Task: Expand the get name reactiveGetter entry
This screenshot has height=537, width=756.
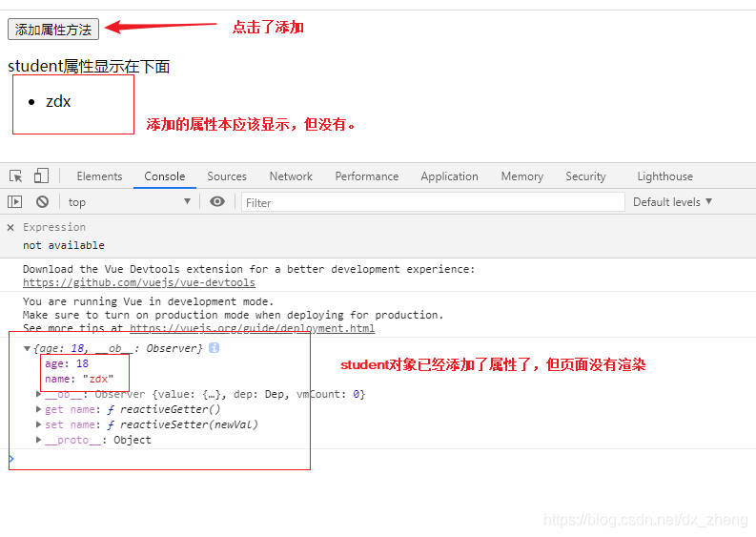Action: [38, 409]
